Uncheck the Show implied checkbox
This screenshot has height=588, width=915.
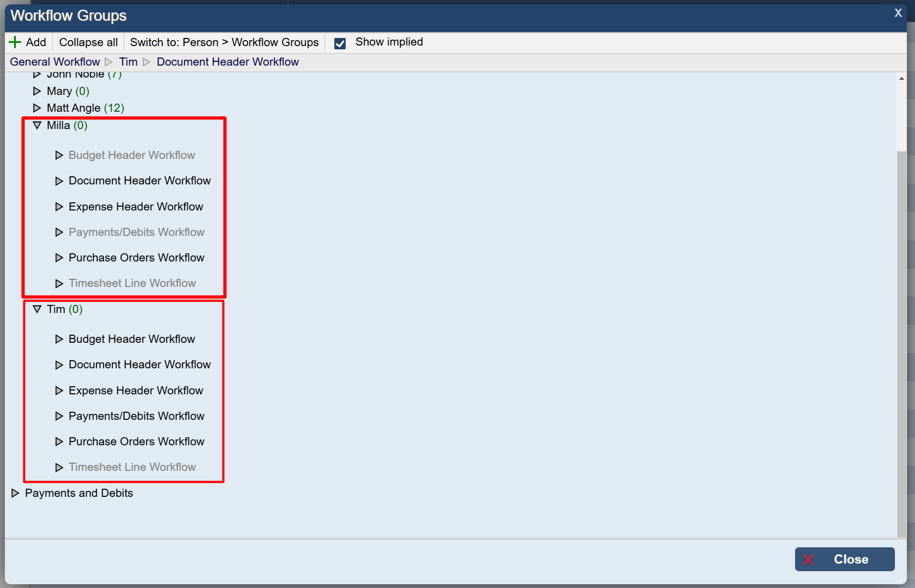(340, 43)
